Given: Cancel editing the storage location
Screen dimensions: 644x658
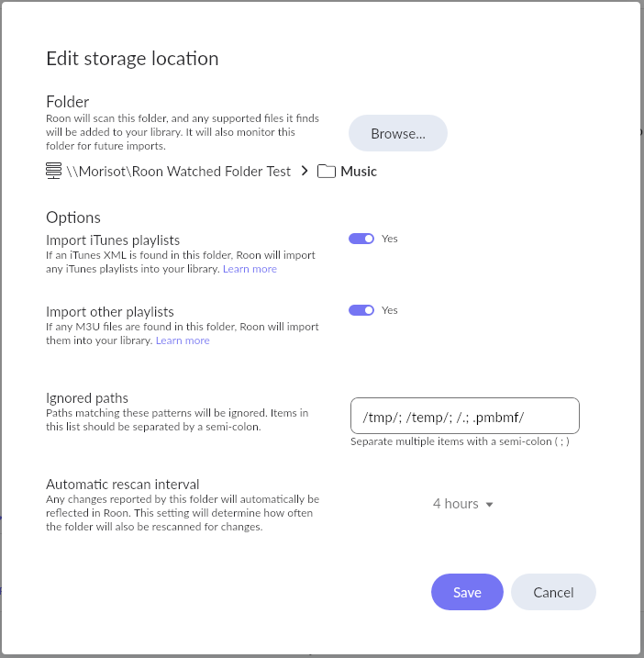Looking at the screenshot, I should [x=553, y=592].
